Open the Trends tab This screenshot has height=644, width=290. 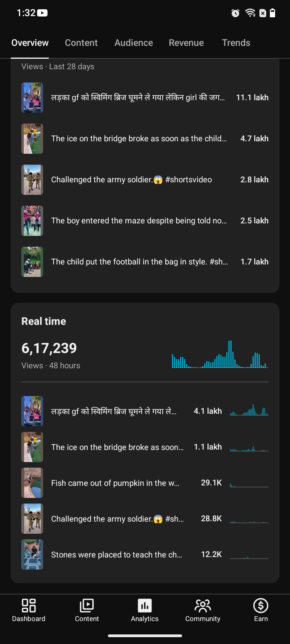236,43
